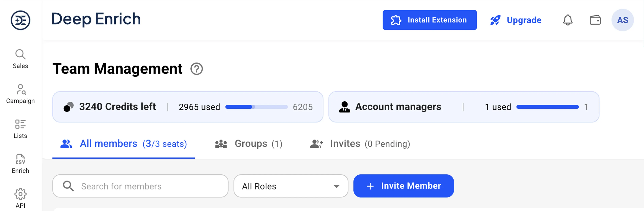Open the All Roles dropdown
644x211 pixels.
(x=291, y=186)
